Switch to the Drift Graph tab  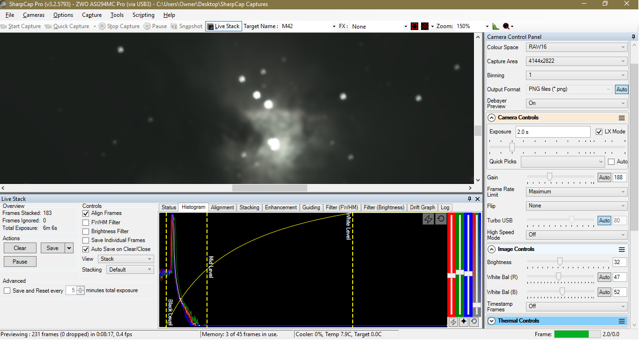422,207
